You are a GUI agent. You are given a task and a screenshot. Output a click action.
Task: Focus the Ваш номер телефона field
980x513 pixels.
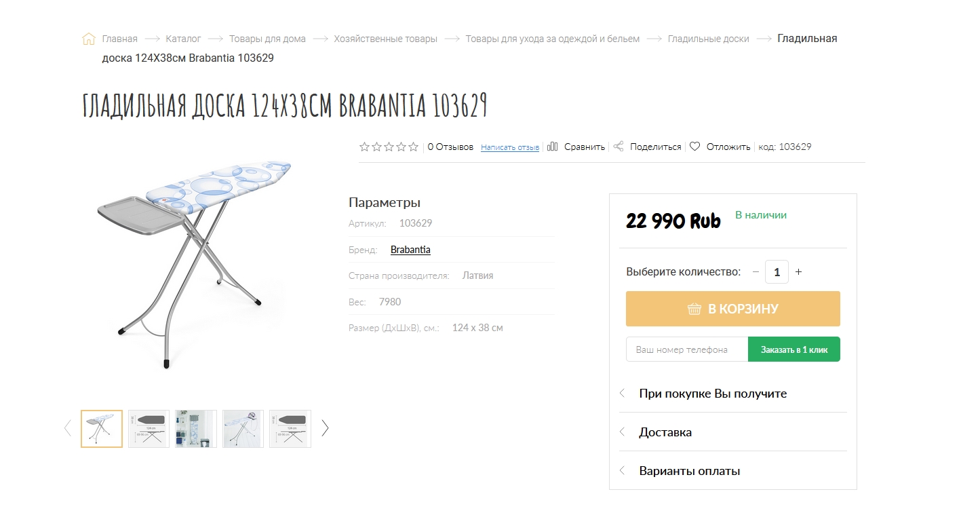tap(687, 349)
